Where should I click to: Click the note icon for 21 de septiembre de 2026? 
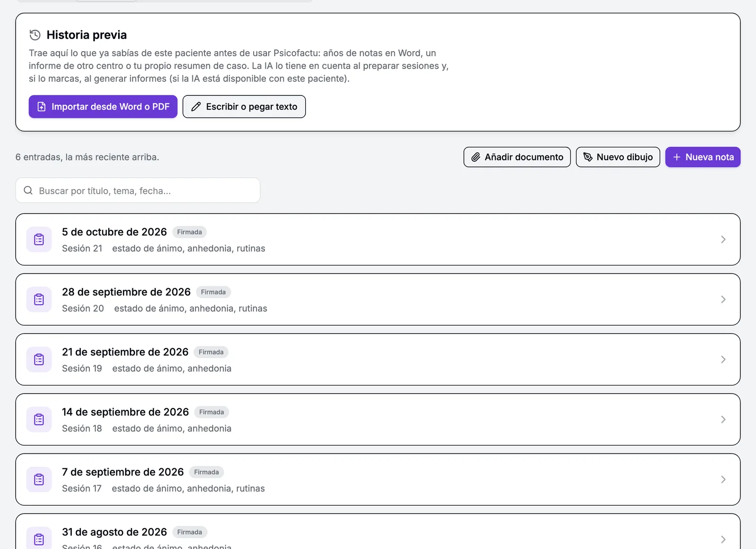coord(39,360)
